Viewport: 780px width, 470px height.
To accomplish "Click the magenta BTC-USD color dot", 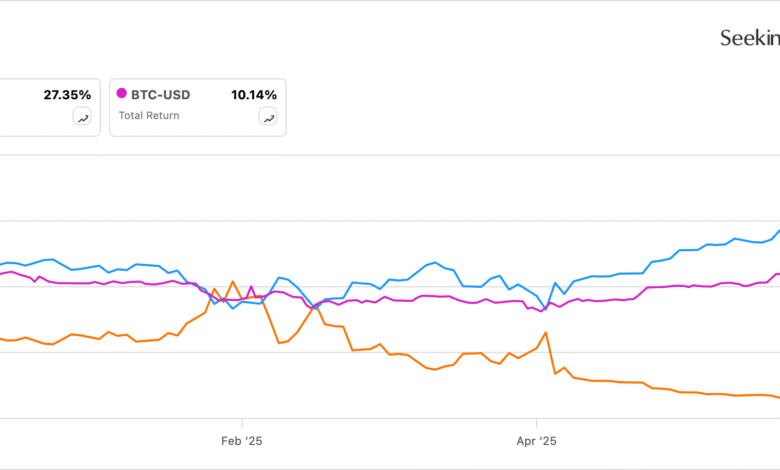I will click(123, 94).
